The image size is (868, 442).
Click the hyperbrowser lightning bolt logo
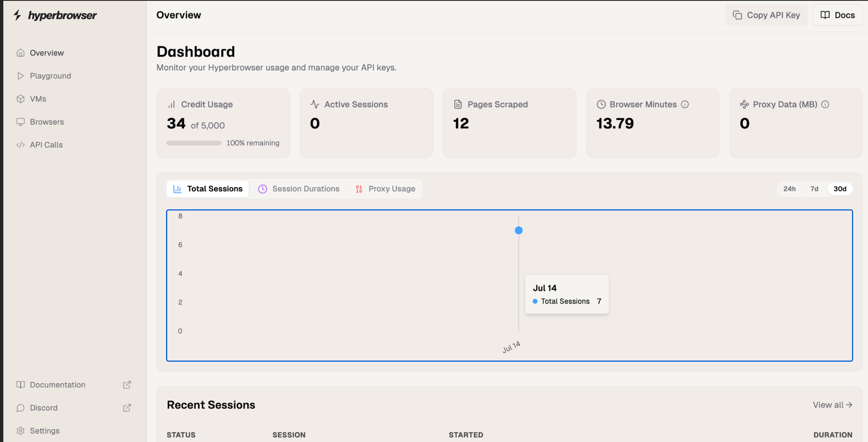(17, 15)
